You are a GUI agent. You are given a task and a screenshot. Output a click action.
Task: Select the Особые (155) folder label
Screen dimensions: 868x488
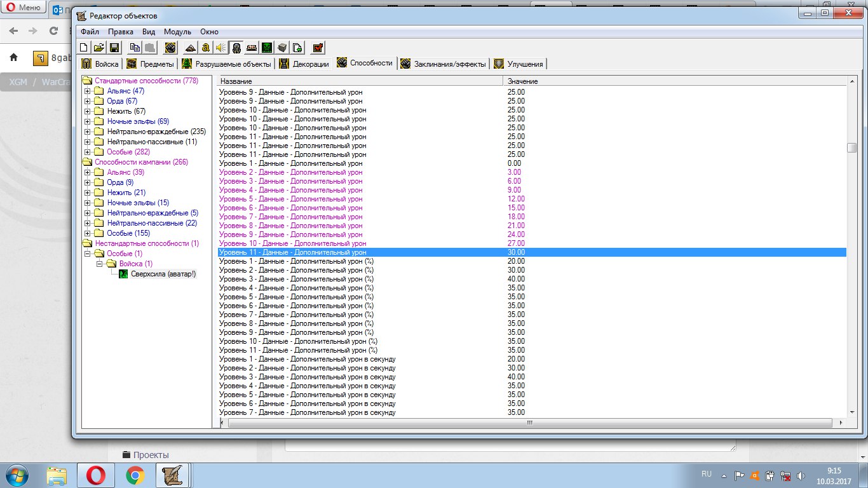[128, 233]
